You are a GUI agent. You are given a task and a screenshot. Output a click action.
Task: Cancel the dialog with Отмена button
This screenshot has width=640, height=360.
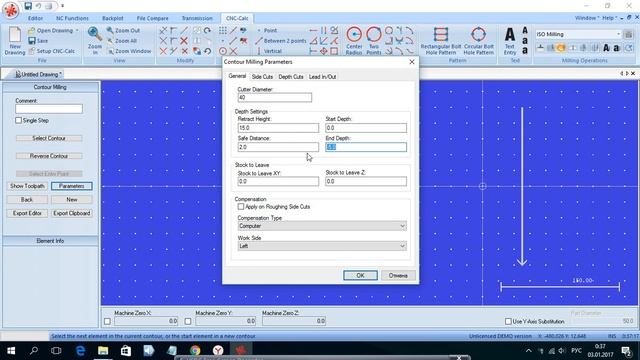(398, 276)
